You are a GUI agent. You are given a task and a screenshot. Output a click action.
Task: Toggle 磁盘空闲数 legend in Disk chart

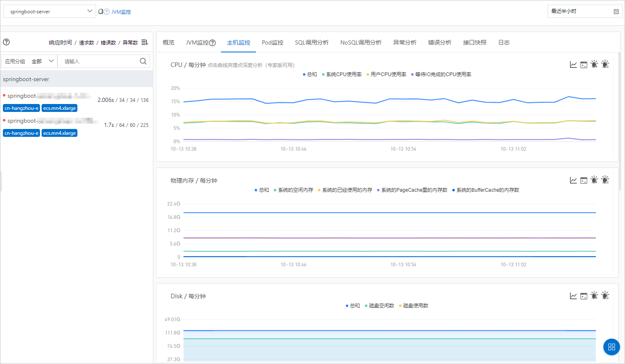tap(379, 306)
